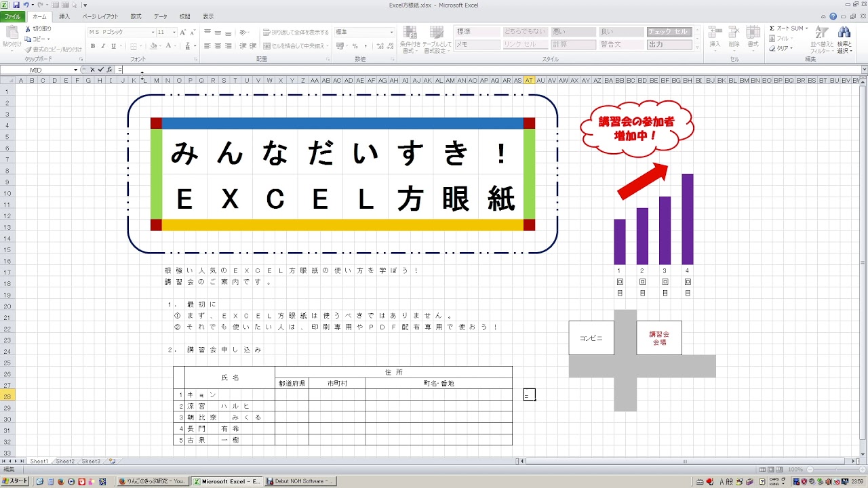Click the increase font size icon
868x488 pixels.
tap(184, 32)
